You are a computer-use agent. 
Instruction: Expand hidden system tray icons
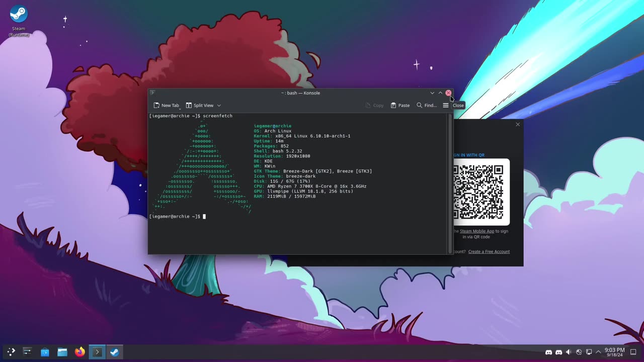click(x=598, y=352)
